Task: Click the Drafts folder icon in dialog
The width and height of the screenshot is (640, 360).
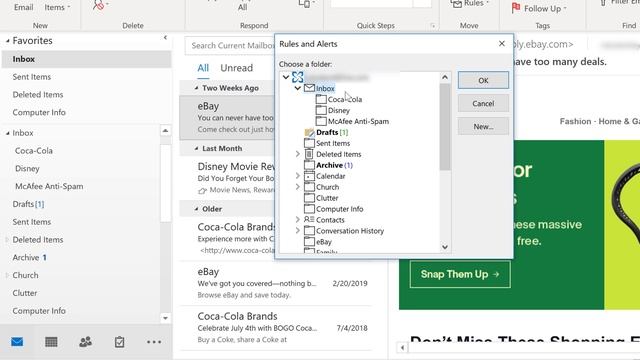Action: point(309,132)
